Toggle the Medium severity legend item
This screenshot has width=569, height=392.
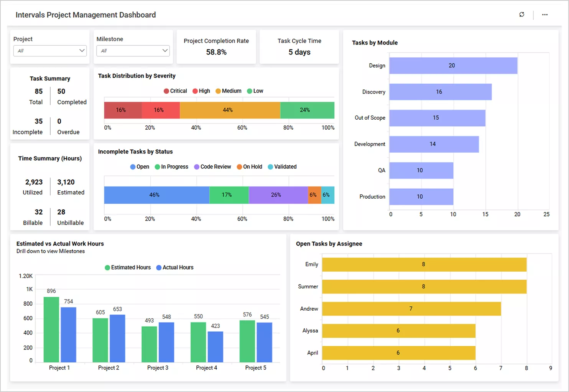coord(229,91)
